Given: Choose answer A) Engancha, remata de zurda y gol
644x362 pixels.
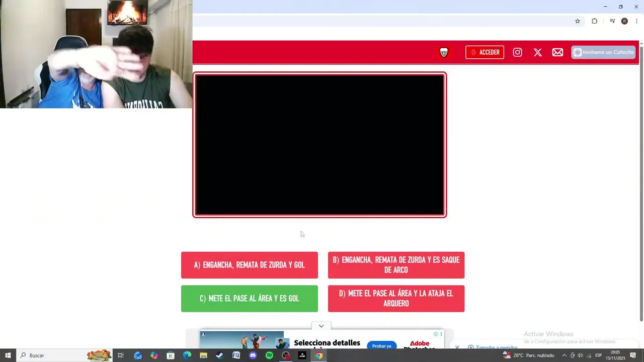Looking at the screenshot, I should click(x=250, y=265).
